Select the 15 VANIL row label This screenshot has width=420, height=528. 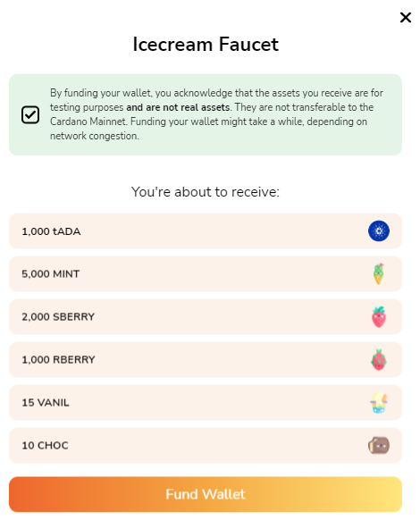pos(46,402)
